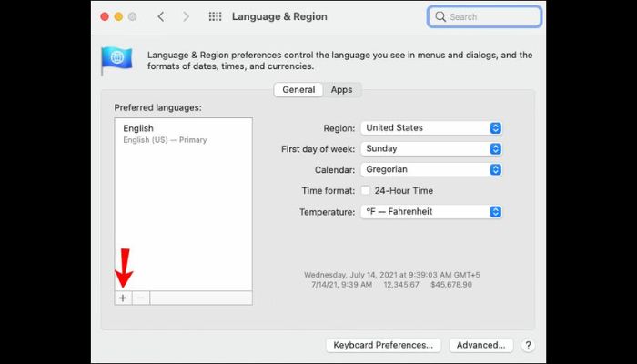The height and width of the screenshot is (364, 637).
Task: Click Keyboard Preferences button
Action: [x=383, y=345]
